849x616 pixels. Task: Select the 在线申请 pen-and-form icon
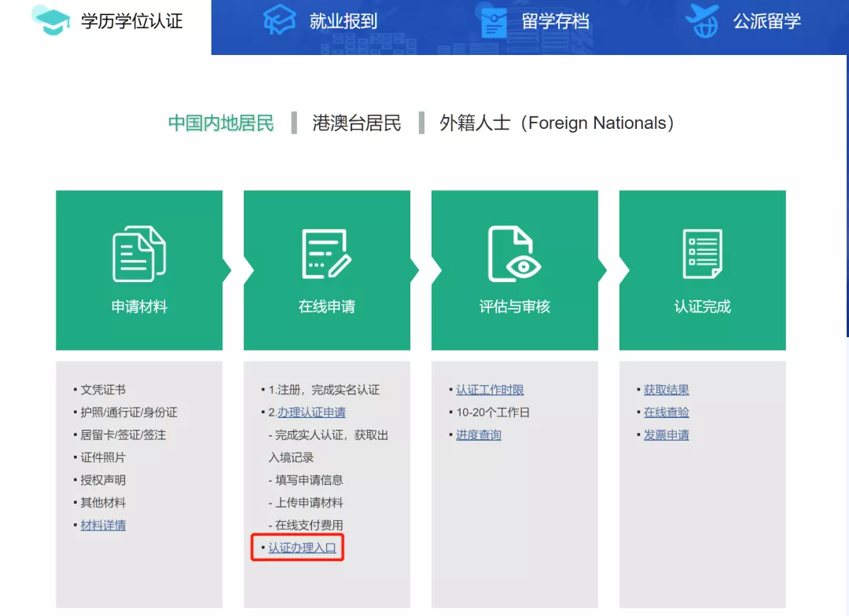326,251
